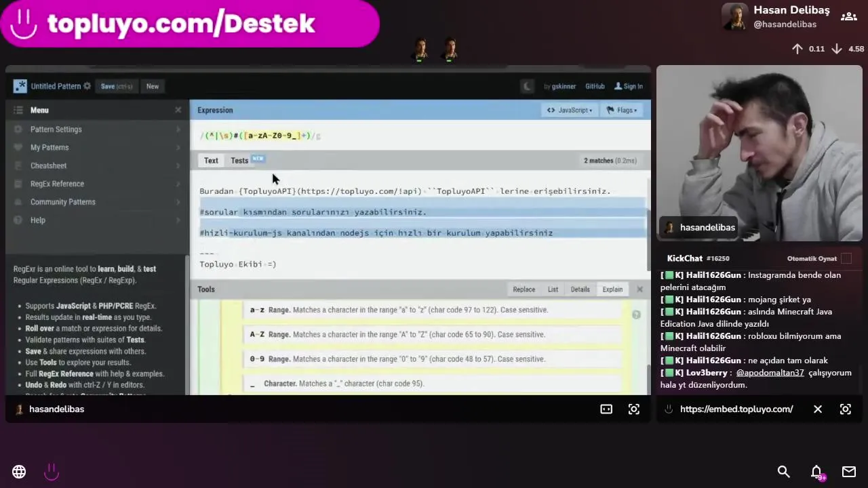
Task: Open search with magnifier icon
Action: [783, 472]
